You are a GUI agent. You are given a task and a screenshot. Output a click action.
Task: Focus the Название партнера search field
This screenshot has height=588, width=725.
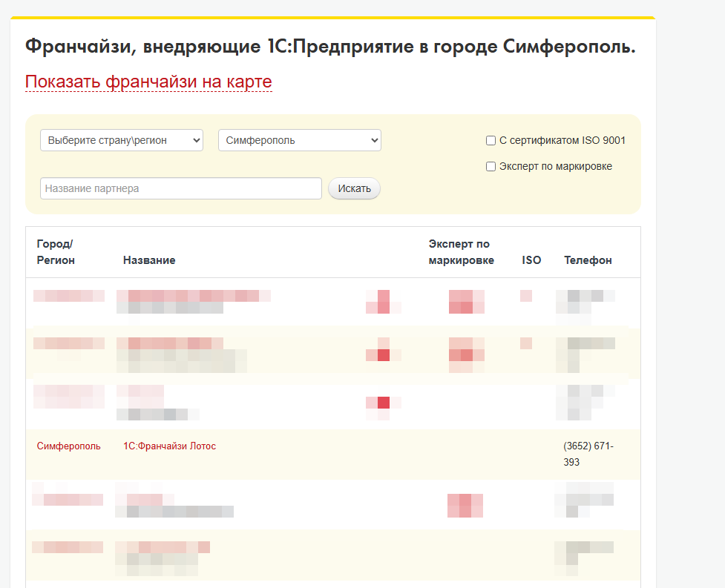click(x=181, y=188)
